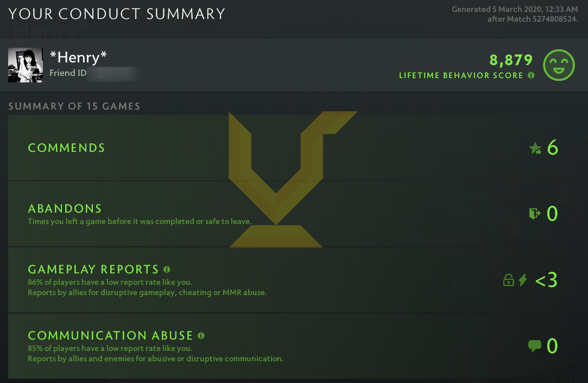The width and height of the screenshot is (588, 383).
Task: Click the Commends row heading
Action: (x=66, y=148)
